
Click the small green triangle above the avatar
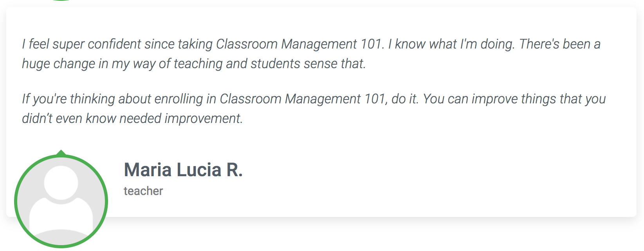[x=61, y=153]
